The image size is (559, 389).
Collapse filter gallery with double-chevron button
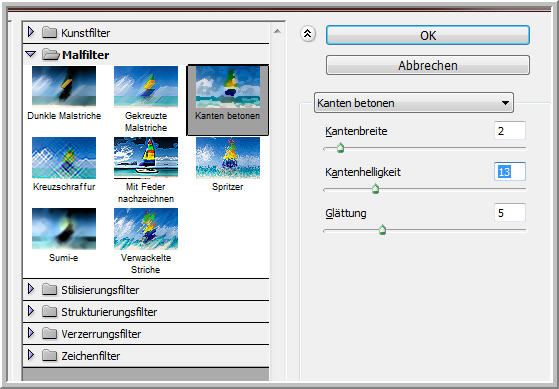pyautogui.click(x=308, y=34)
